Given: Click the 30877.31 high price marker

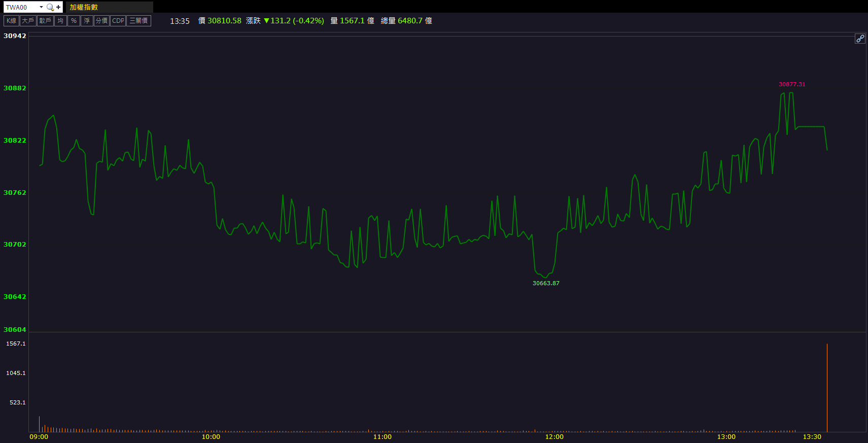Looking at the screenshot, I should point(792,84).
